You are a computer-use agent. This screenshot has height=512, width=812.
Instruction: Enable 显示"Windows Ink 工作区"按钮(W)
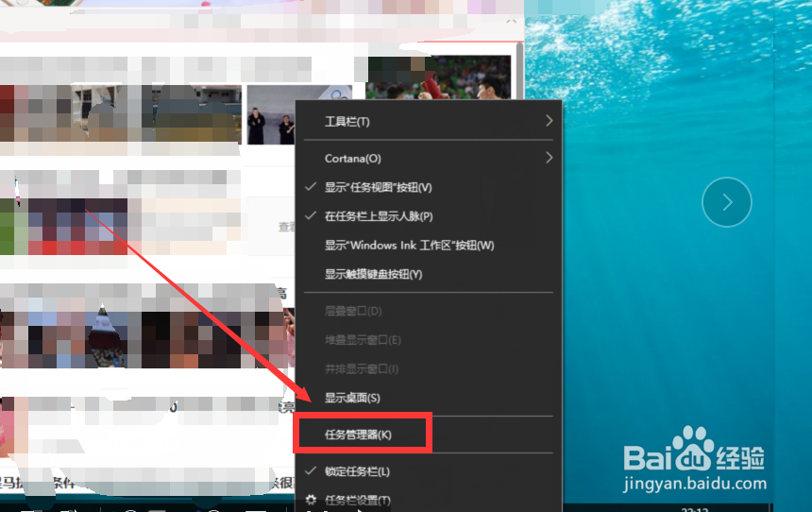click(x=429, y=245)
